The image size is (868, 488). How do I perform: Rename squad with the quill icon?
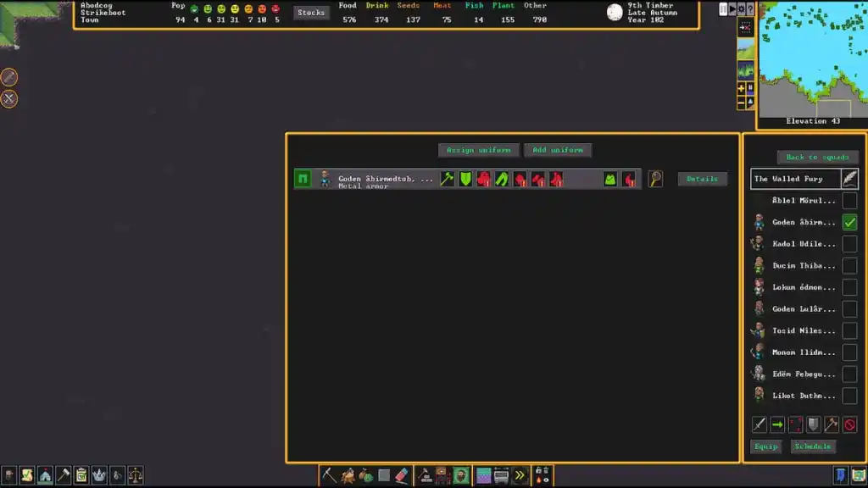pyautogui.click(x=849, y=179)
